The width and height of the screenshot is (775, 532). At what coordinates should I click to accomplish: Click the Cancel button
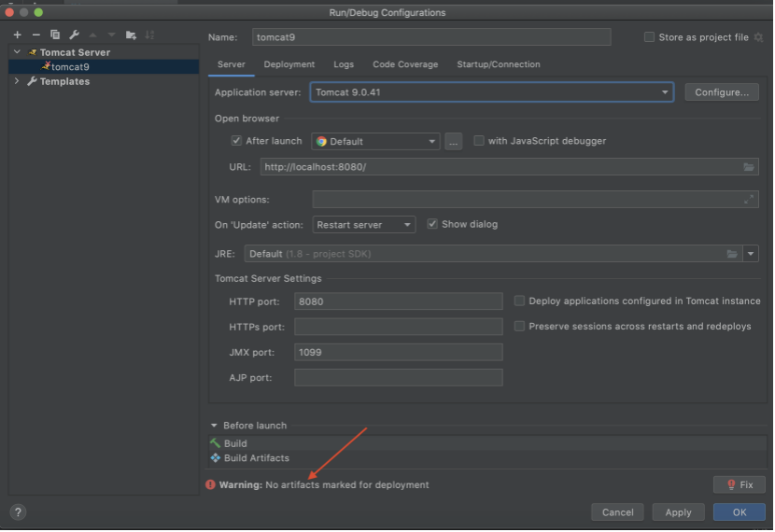coord(617,512)
